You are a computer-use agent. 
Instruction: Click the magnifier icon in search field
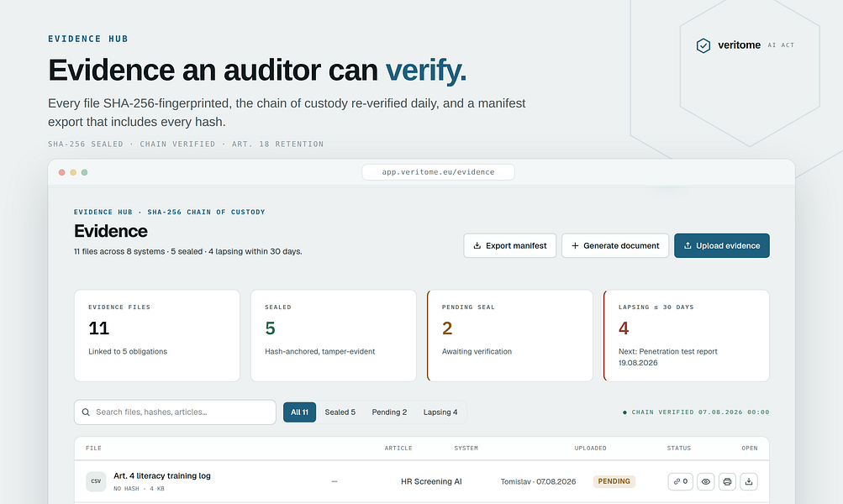pyautogui.click(x=86, y=412)
